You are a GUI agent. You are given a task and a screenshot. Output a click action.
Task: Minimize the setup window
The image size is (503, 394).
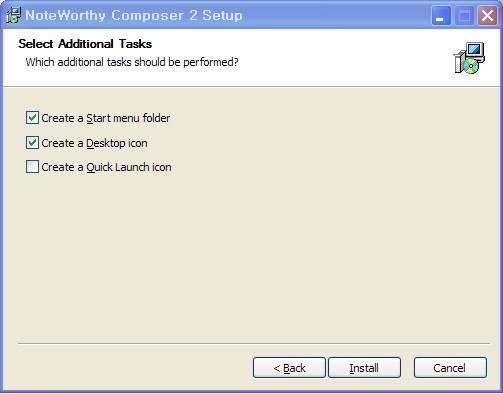(x=441, y=15)
